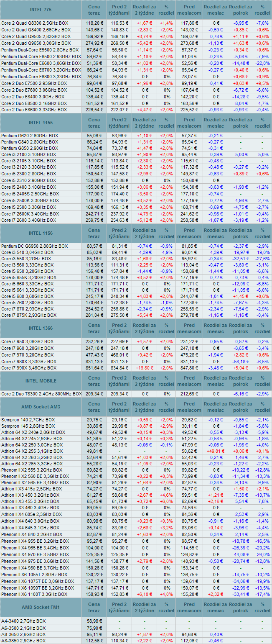This screenshot has height=644, width=272.
Task: Click Rozdiel za polrok header in AMD Socket AM3 section
Action: [241, 407]
